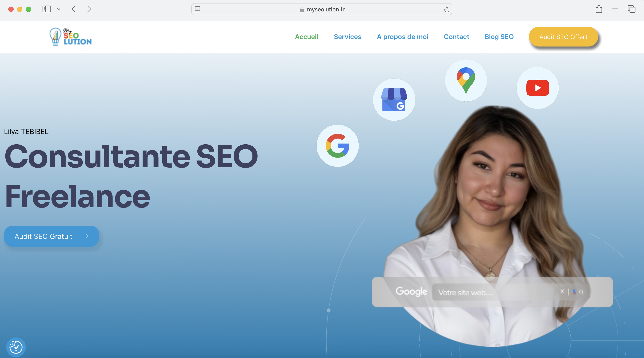Open the accessibility widget icon at bottom left

click(16, 347)
